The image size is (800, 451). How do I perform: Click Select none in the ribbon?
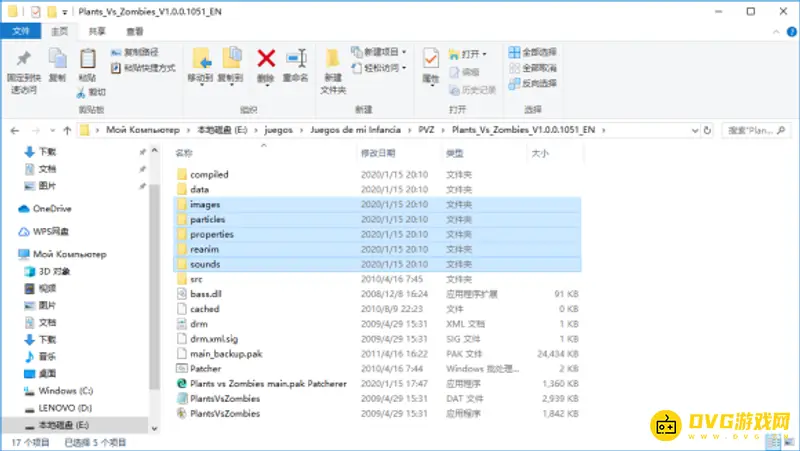pos(532,68)
